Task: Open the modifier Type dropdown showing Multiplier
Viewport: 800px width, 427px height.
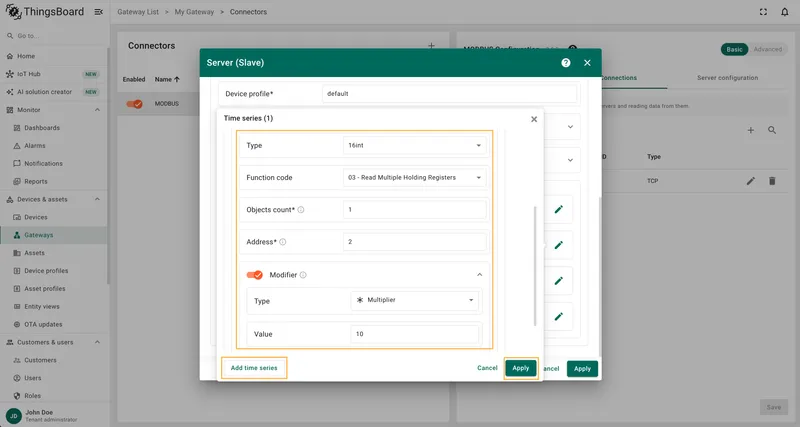Action: [x=415, y=300]
